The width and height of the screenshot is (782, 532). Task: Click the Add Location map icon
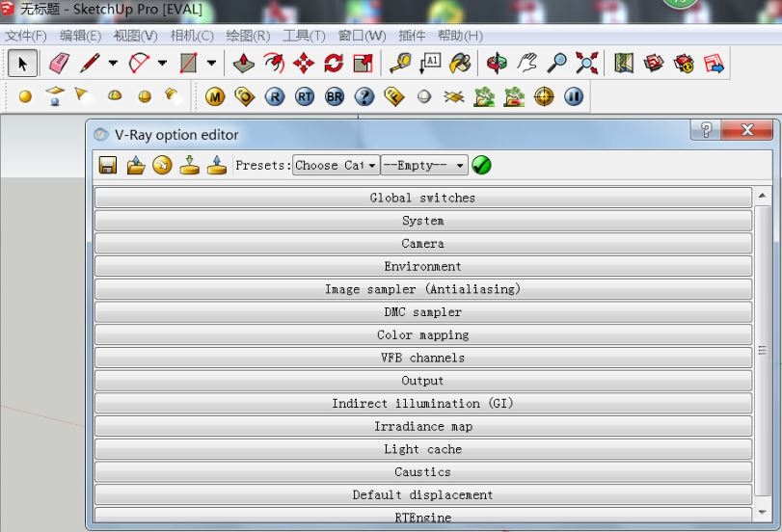pyautogui.click(x=624, y=64)
